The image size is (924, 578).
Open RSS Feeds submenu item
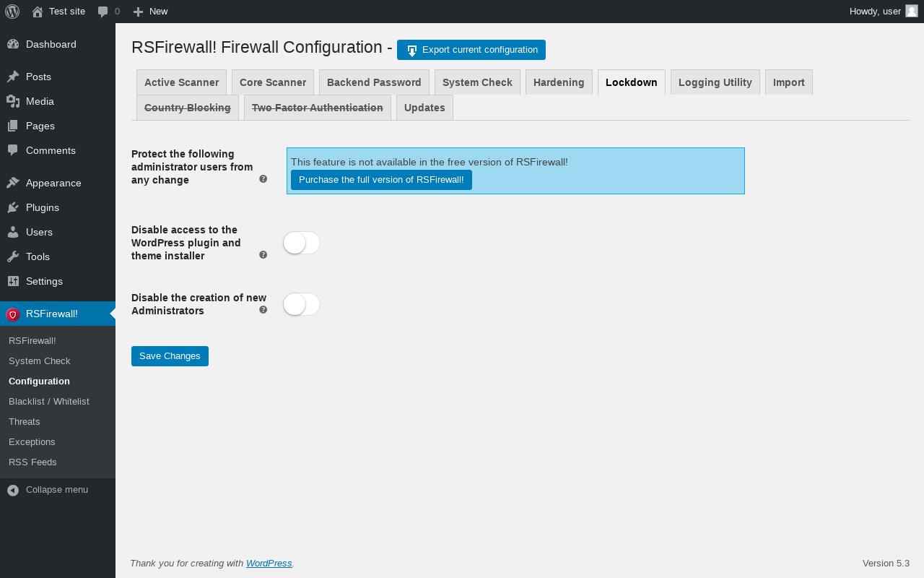point(33,462)
